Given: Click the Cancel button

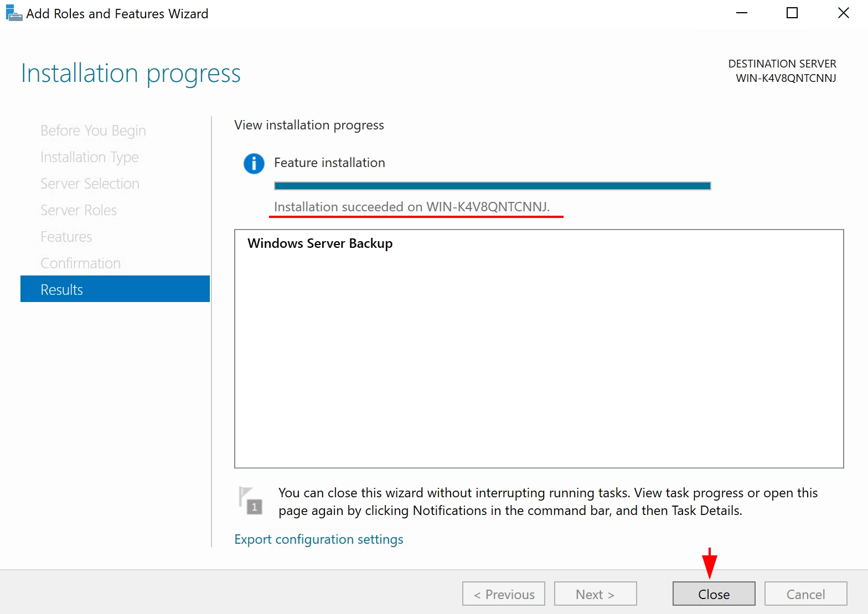Looking at the screenshot, I should [x=806, y=594].
